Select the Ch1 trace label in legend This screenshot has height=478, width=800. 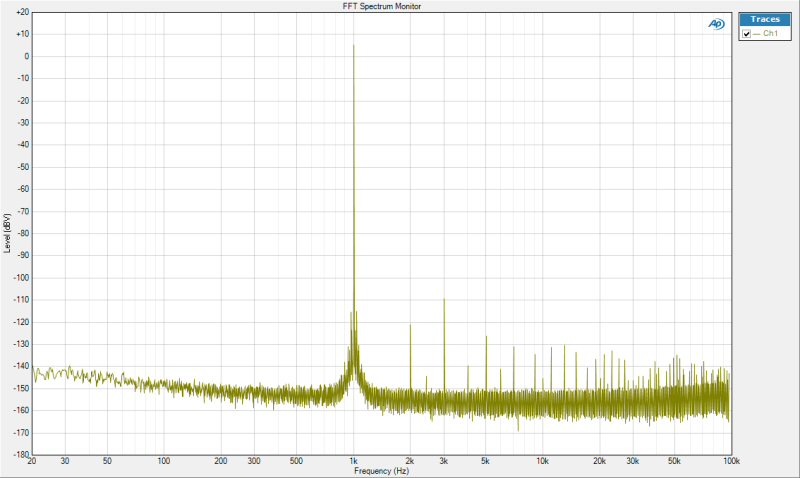click(770, 33)
